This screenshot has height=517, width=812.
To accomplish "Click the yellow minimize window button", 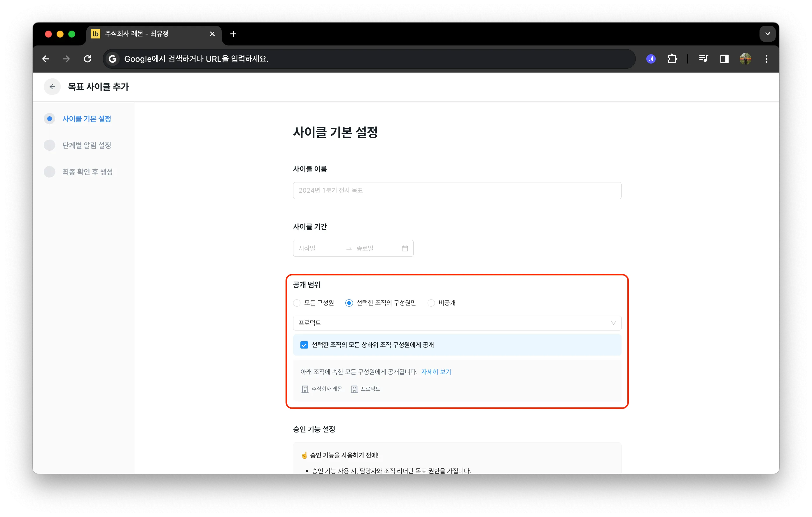I will tap(60, 34).
